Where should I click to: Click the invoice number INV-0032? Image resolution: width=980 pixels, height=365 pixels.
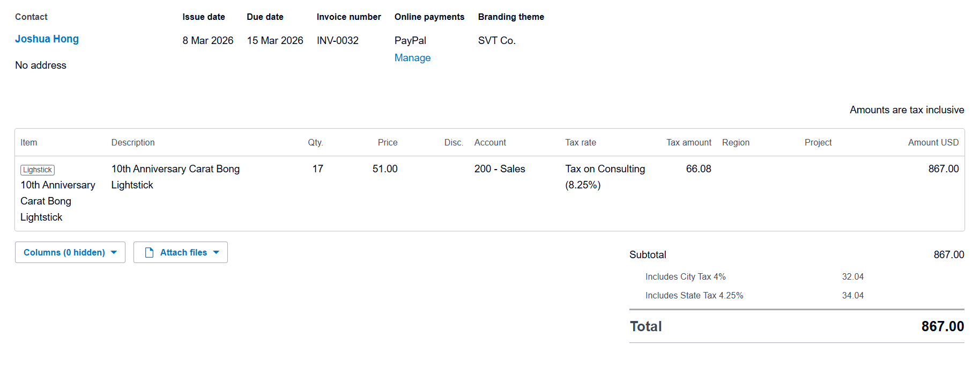coord(337,40)
